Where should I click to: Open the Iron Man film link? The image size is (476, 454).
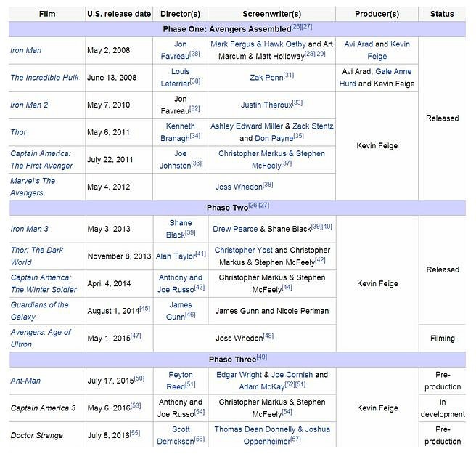(x=26, y=50)
